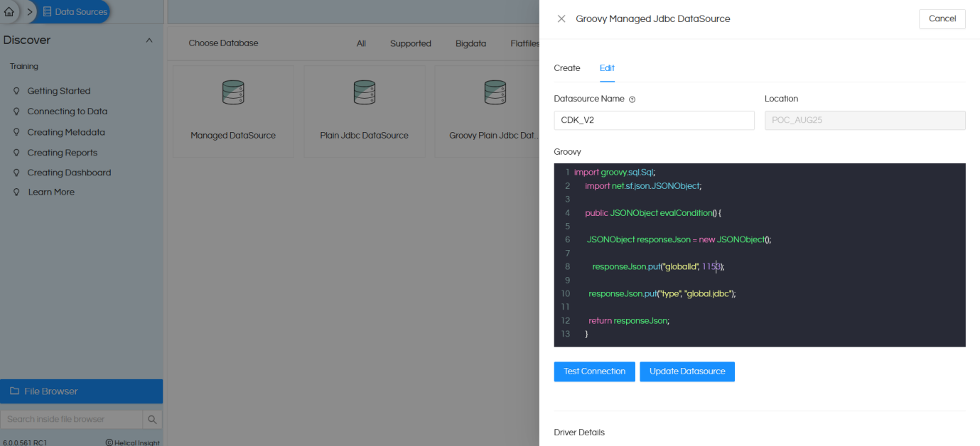980x446 pixels.
Task: Click the Location field POC_AUG25
Action: (x=865, y=121)
